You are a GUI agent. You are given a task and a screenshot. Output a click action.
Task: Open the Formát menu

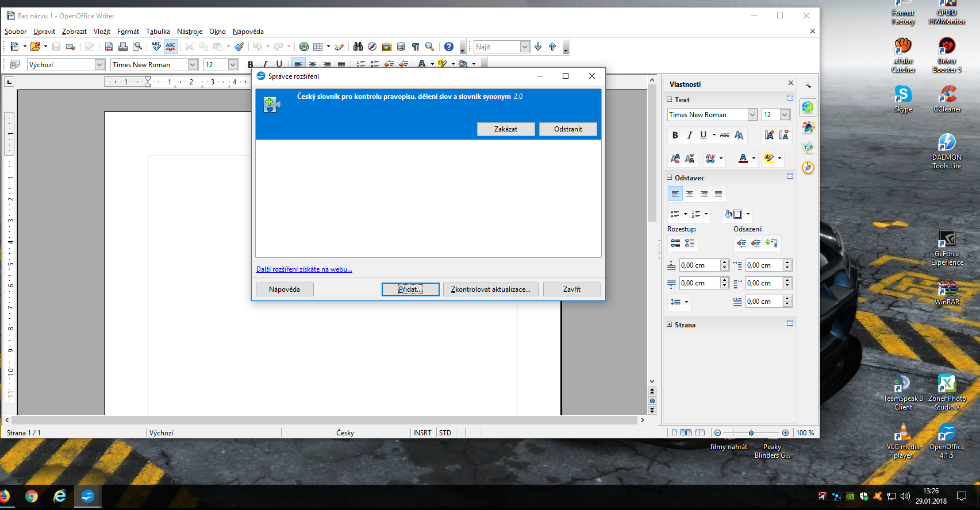point(128,32)
